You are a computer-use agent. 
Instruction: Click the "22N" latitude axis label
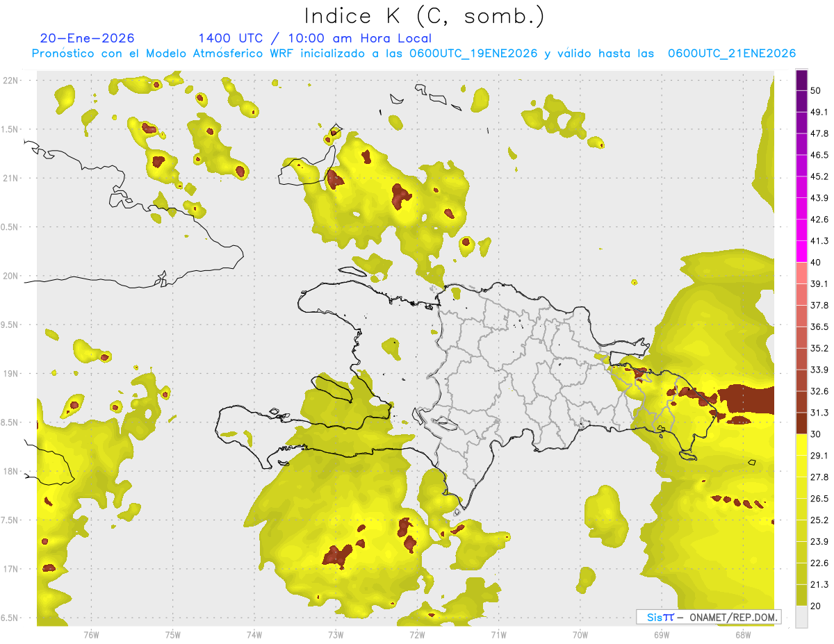click(x=10, y=81)
